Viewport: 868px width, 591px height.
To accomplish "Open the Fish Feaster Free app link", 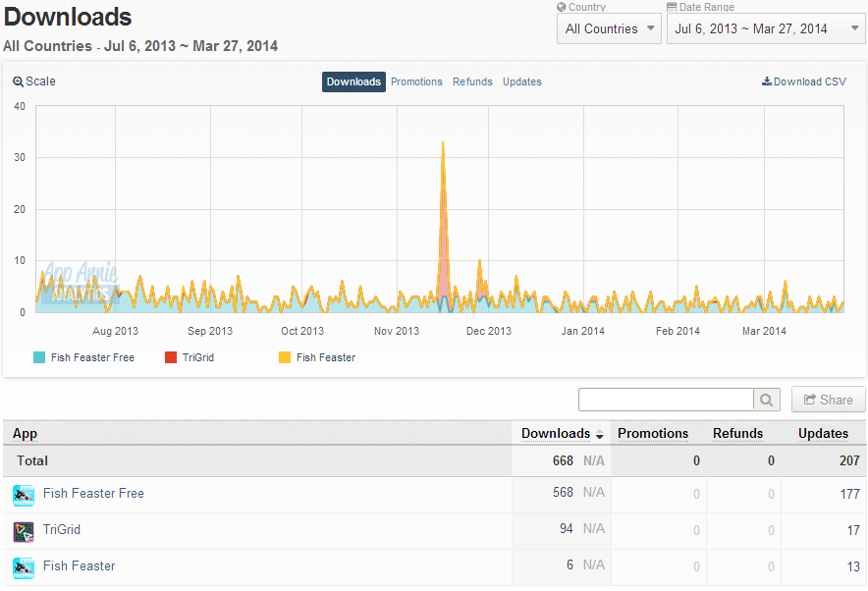I will (x=93, y=493).
